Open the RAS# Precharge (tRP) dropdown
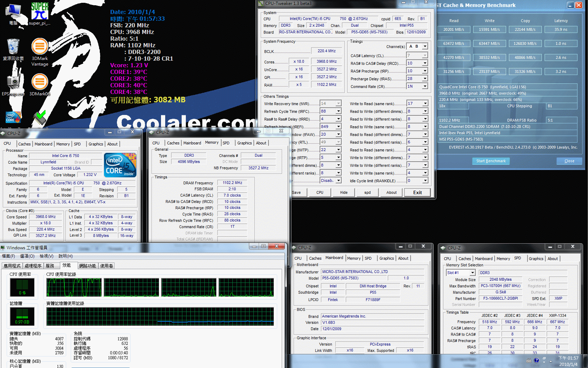Image resolution: width=588 pixels, height=368 pixels. click(x=425, y=71)
